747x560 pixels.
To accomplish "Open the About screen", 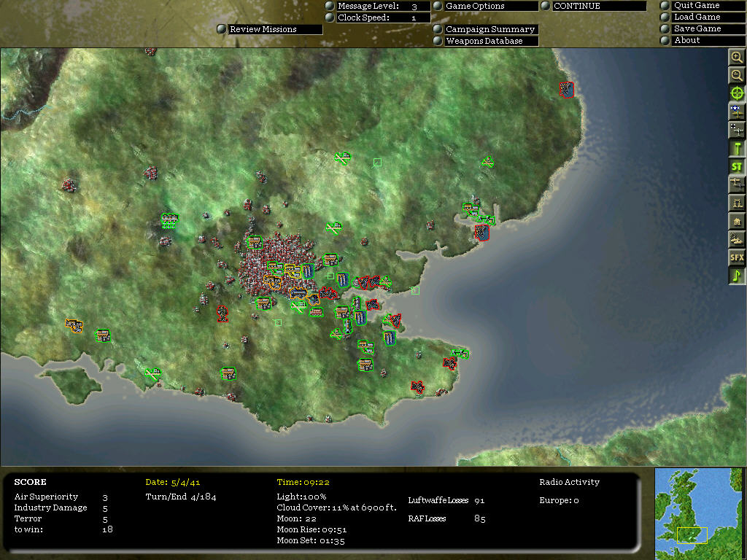I will (708, 41).
